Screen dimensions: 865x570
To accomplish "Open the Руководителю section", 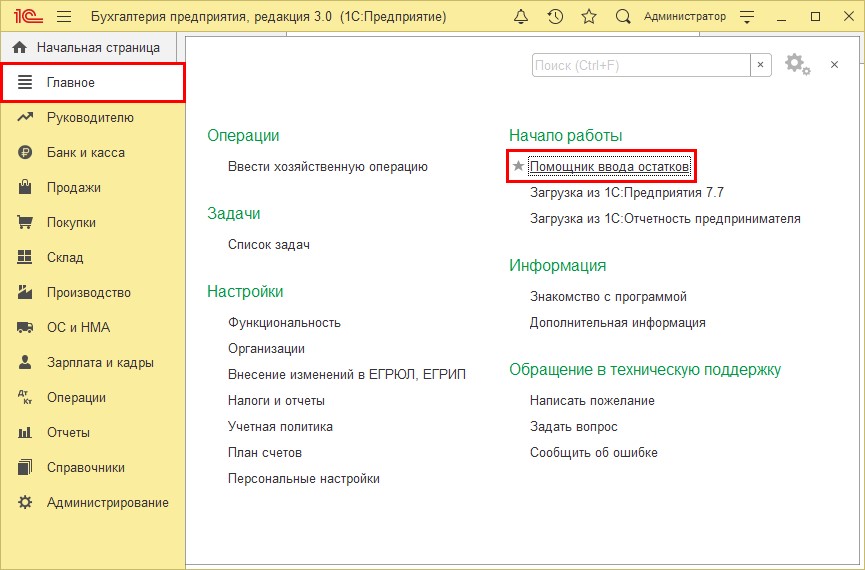I will coord(93,118).
